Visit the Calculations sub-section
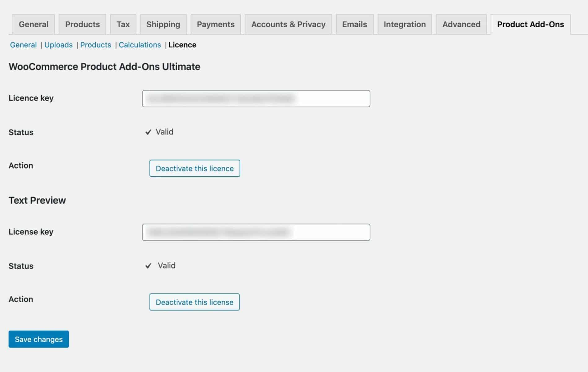The height and width of the screenshot is (372, 588). pos(140,45)
